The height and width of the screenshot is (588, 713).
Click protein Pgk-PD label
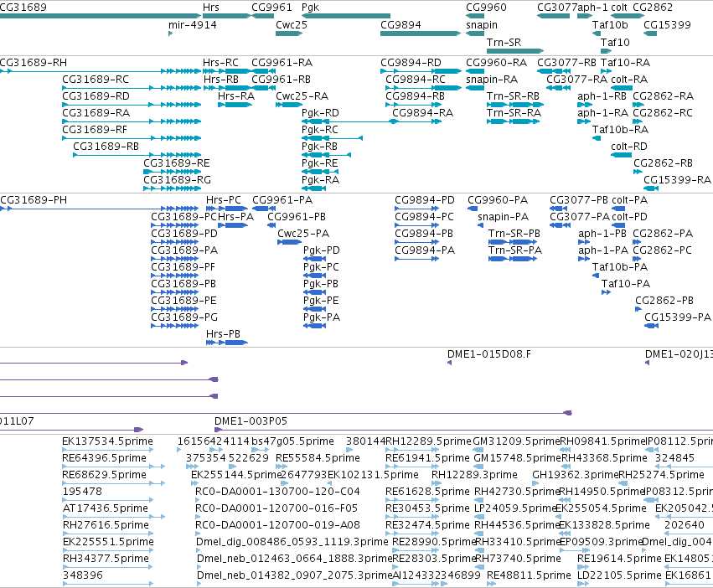point(322,250)
